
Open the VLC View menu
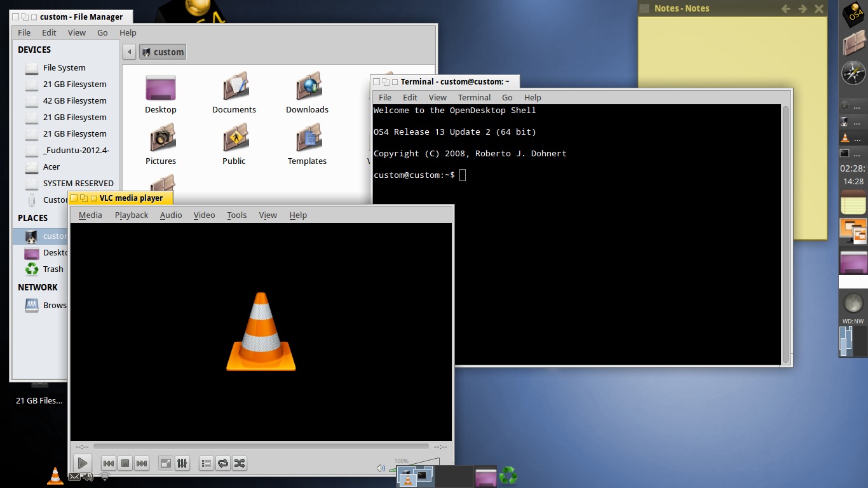268,215
